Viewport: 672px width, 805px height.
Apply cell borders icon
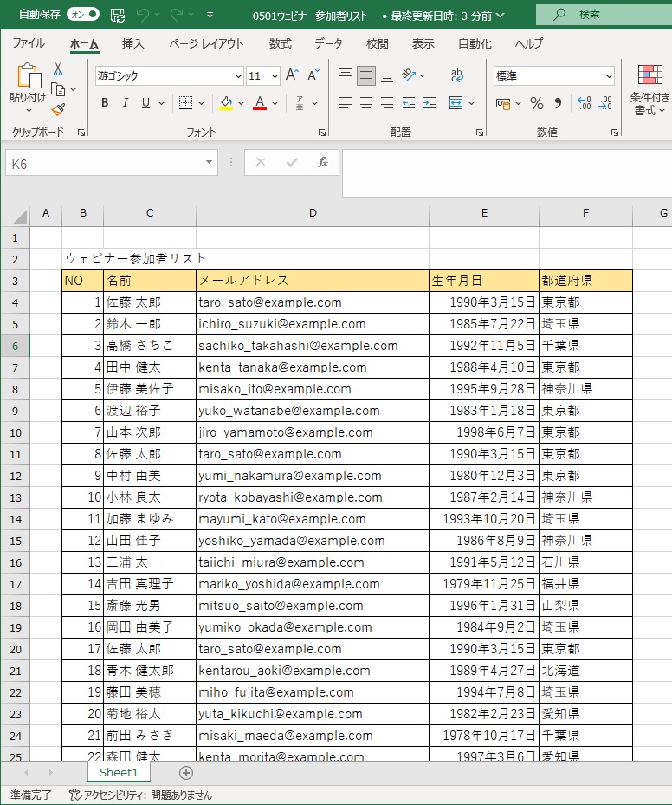point(185,103)
